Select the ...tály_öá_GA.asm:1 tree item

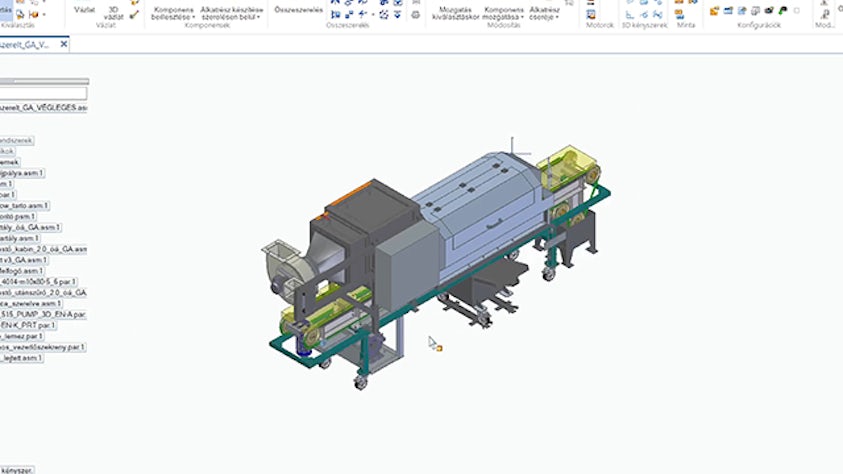(30, 227)
